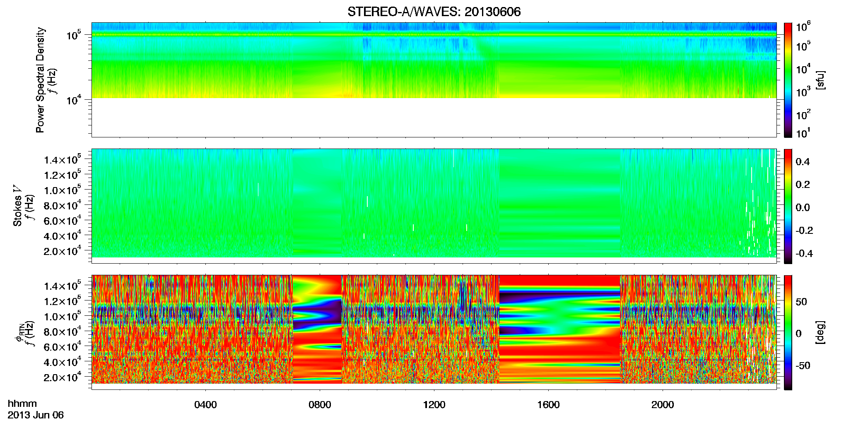Select the 1.0×10^5 tick on the Stokes V frequency axis
The image size is (868, 447).
(63, 190)
